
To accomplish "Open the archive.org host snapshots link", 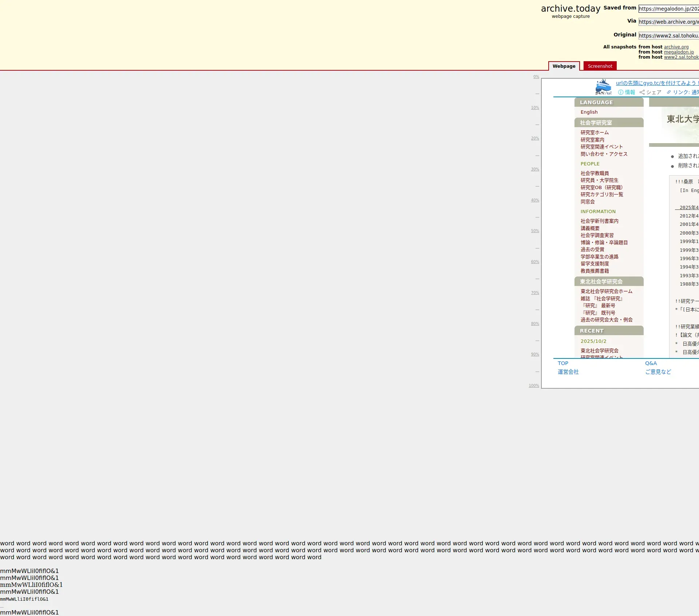I will pyautogui.click(x=676, y=47).
